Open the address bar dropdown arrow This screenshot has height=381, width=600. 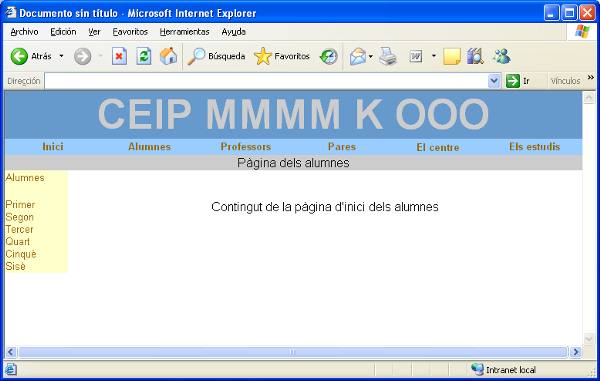494,81
